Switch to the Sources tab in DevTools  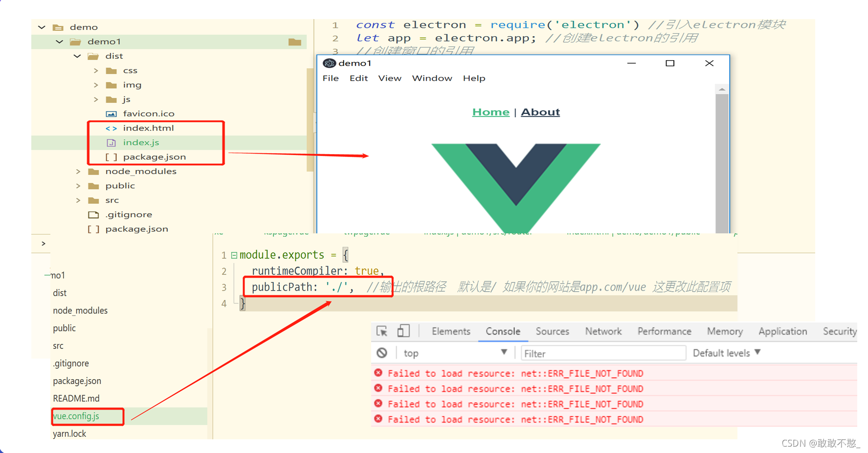point(552,332)
